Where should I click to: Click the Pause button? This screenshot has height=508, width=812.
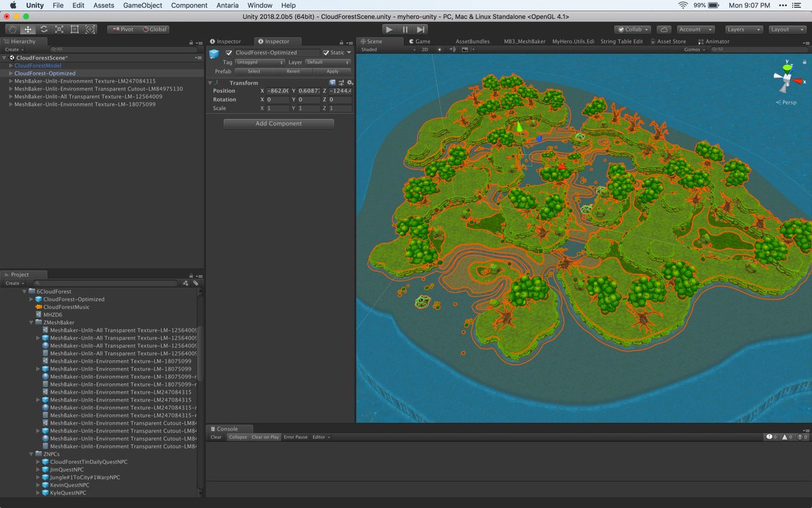point(405,29)
